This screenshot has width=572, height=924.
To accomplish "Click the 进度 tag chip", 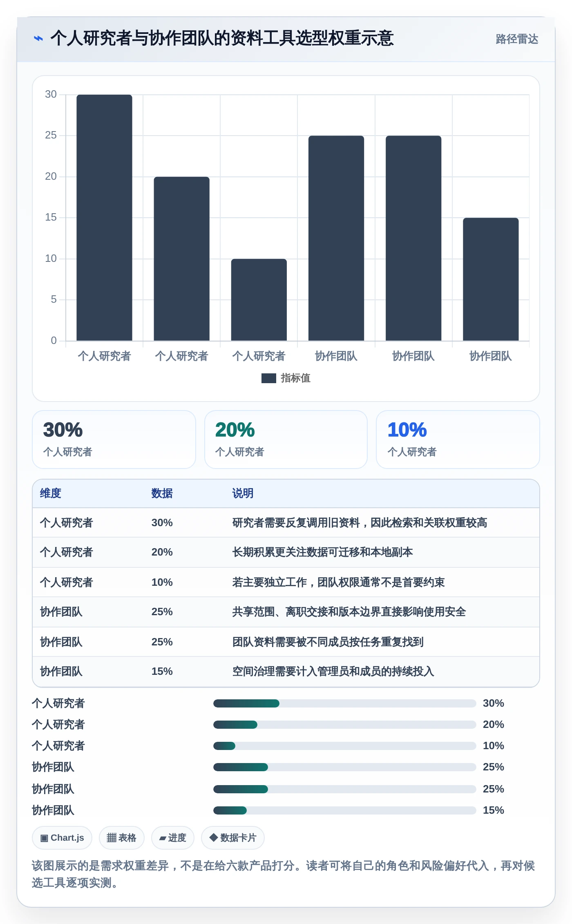I will (172, 838).
